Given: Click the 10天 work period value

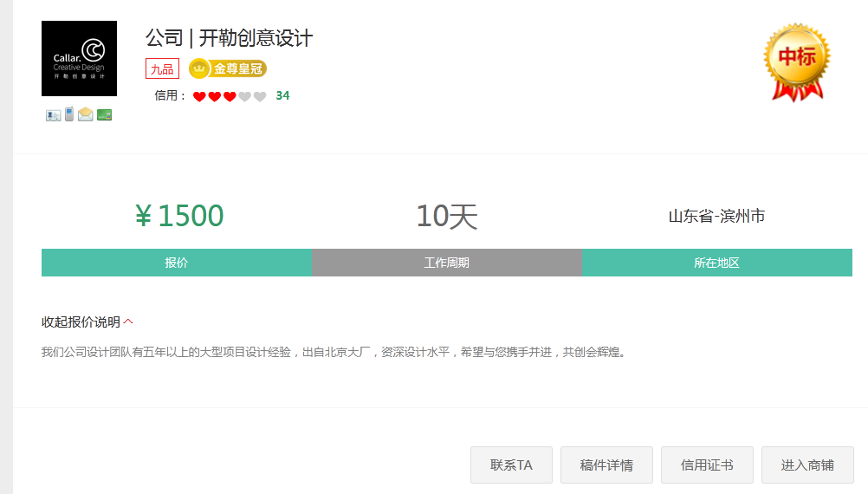Looking at the screenshot, I should point(447,216).
